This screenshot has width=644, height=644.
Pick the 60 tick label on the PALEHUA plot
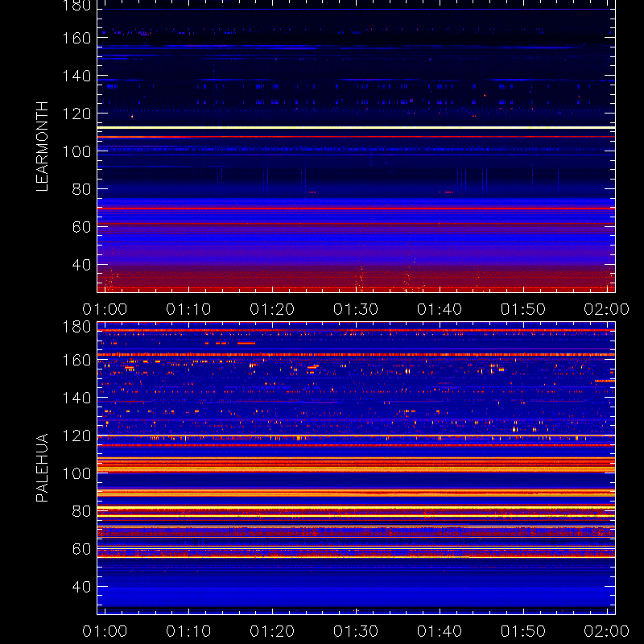coord(81,549)
